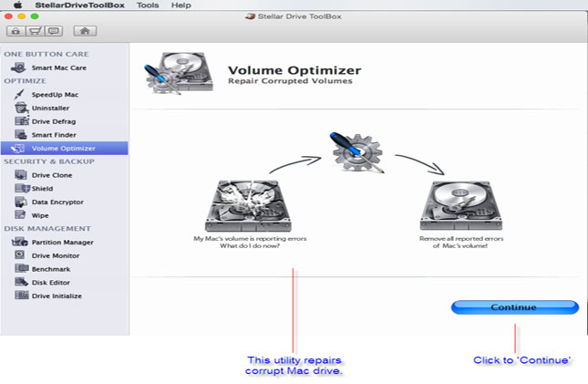Select Drive Initialize in the sidebar

point(57,296)
